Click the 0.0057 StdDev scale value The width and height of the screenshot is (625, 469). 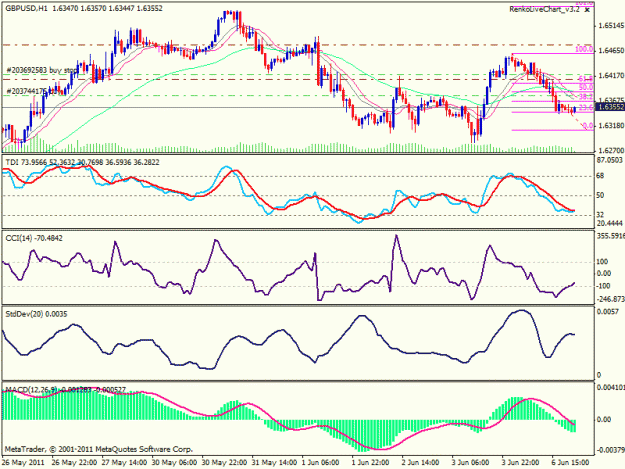pos(608,312)
